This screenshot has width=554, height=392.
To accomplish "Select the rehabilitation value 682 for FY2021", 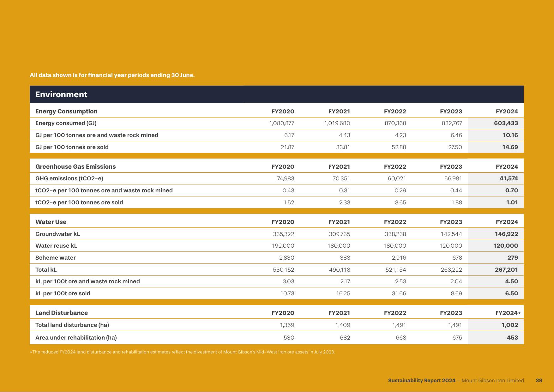I will (x=345, y=338).
